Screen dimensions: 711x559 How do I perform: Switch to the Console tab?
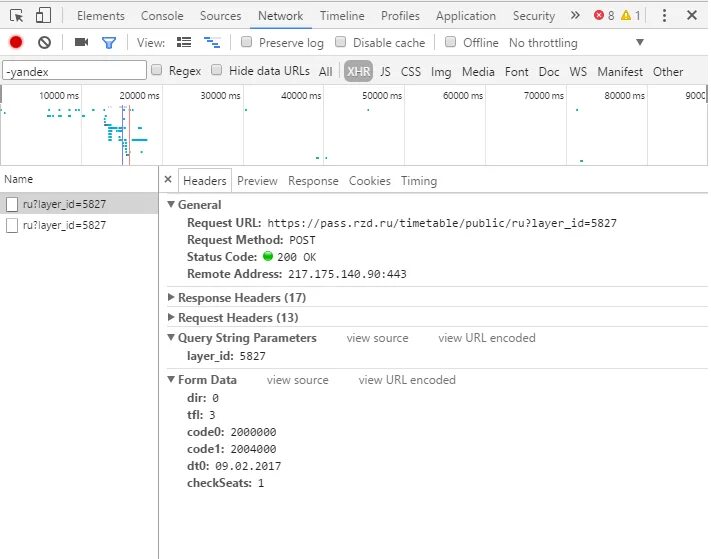point(162,16)
